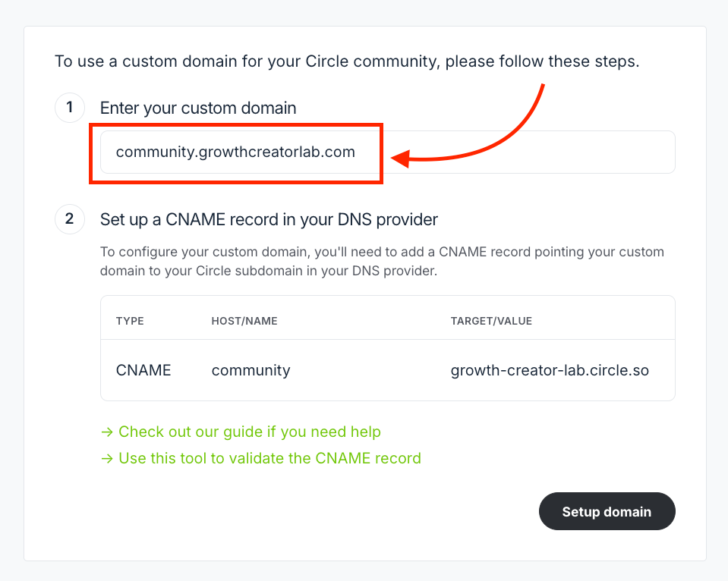728x581 pixels.
Task: Click the arrow icon before the validation link
Action: (107, 458)
